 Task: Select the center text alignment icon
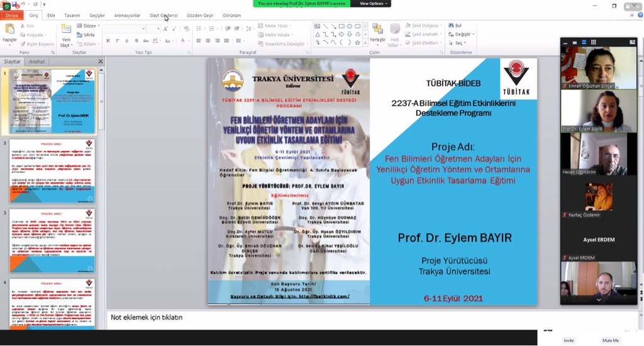pyautogui.click(x=208, y=41)
